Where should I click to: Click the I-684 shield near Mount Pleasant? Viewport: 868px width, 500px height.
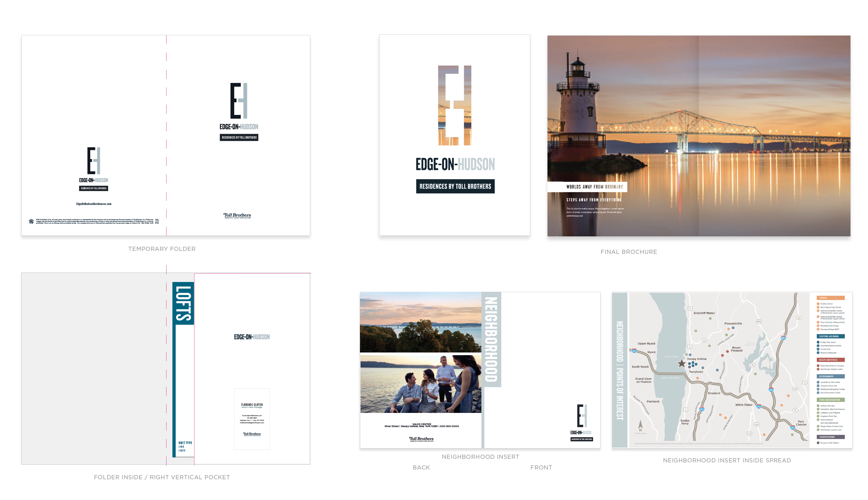(x=783, y=338)
